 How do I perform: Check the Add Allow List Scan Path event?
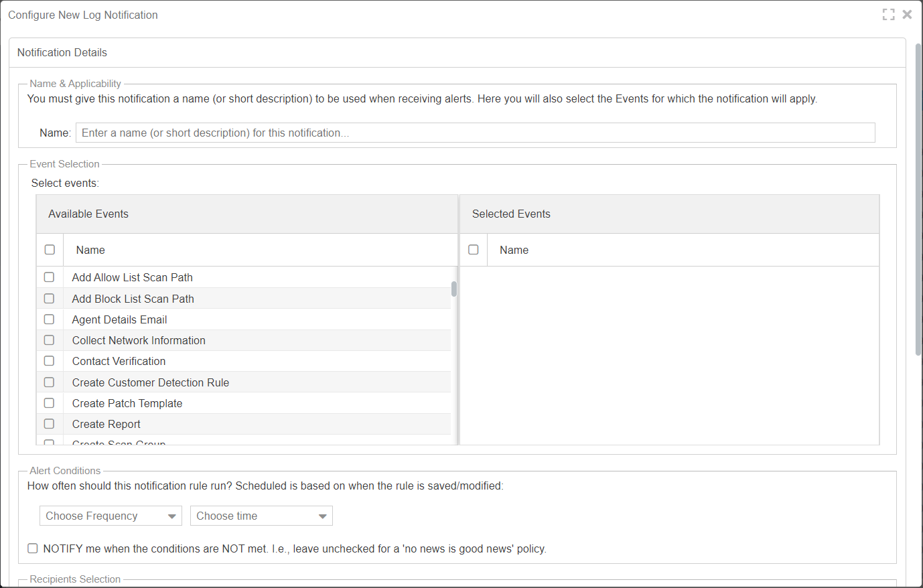click(x=49, y=277)
